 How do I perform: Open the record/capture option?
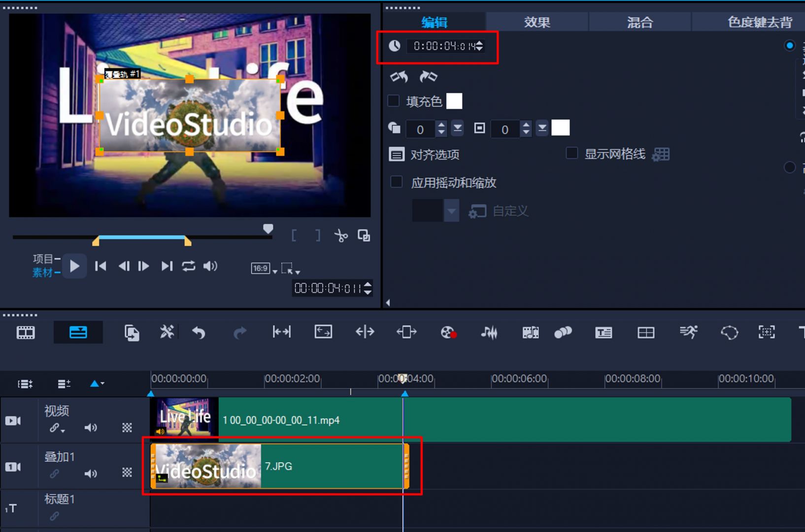448,333
